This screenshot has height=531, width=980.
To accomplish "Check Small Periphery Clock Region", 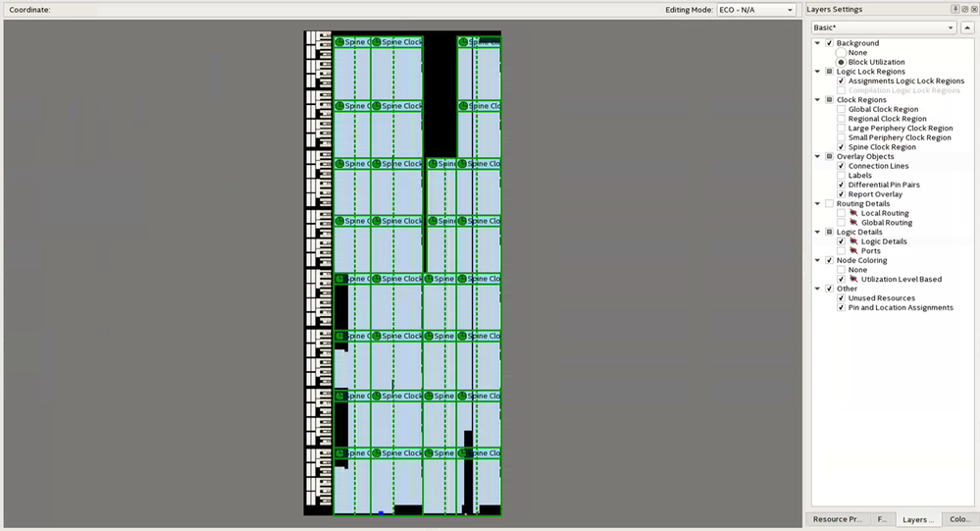I will (x=842, y=137).
